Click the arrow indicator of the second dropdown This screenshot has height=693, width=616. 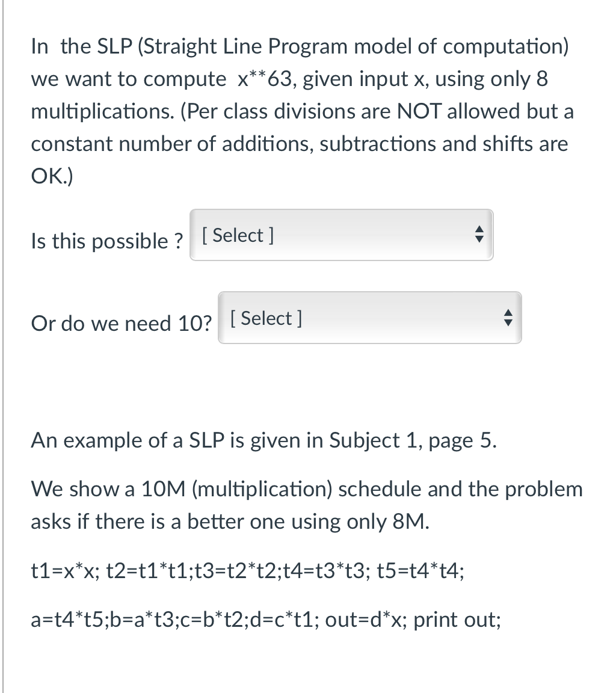click(507, 318)
